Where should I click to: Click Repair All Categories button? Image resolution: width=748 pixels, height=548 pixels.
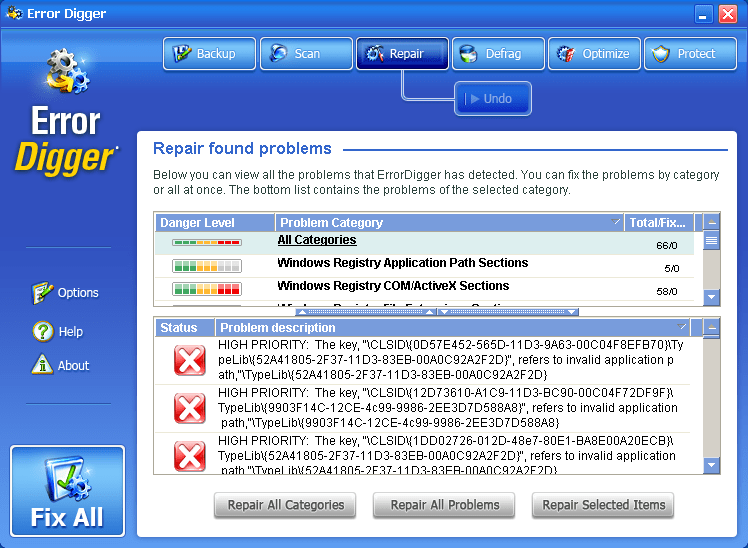tap(285, 505)
